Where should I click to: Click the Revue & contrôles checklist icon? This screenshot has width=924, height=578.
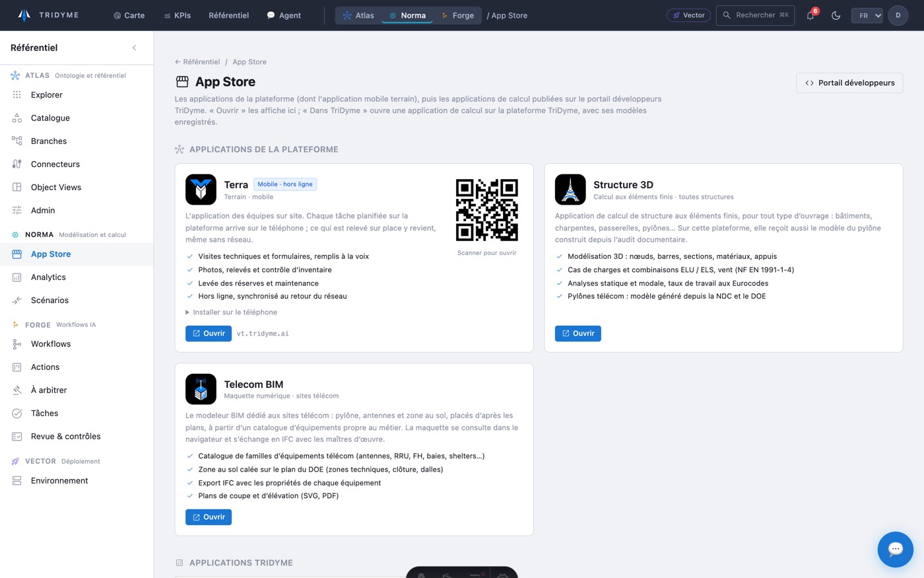point(17,436)
